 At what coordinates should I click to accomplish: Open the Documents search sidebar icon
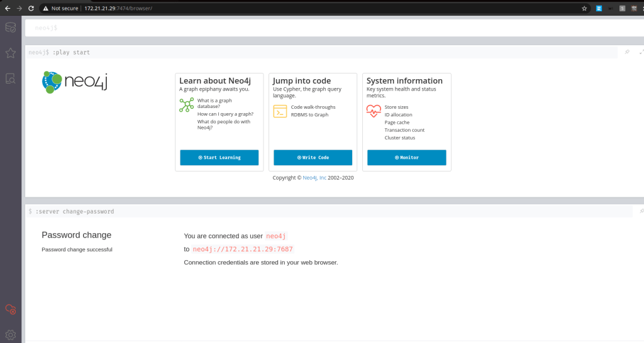[x=11, y=79]
